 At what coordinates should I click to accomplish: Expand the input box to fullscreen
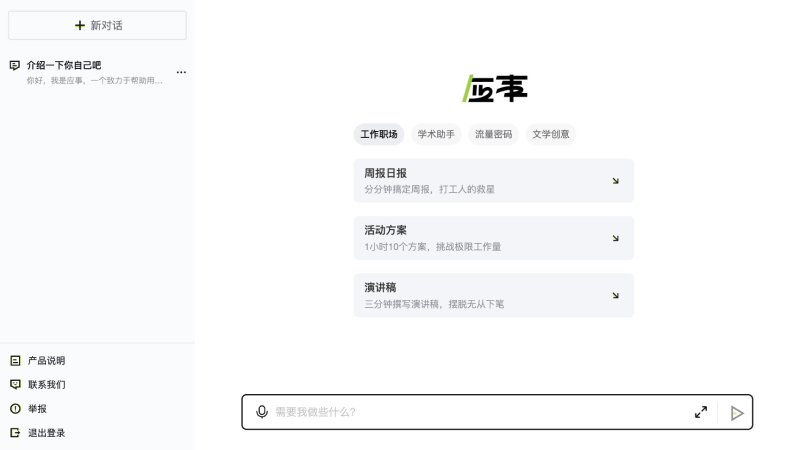701,412
